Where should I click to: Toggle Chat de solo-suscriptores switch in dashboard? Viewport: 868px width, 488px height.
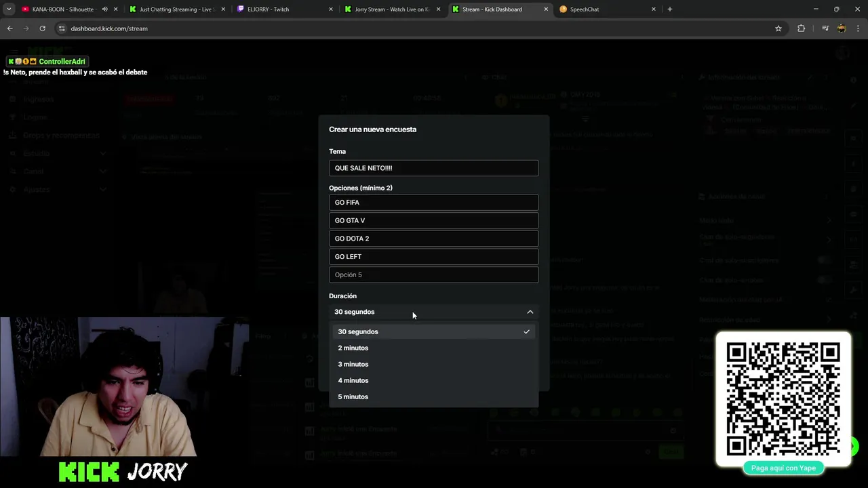click(x=825, y=260)
